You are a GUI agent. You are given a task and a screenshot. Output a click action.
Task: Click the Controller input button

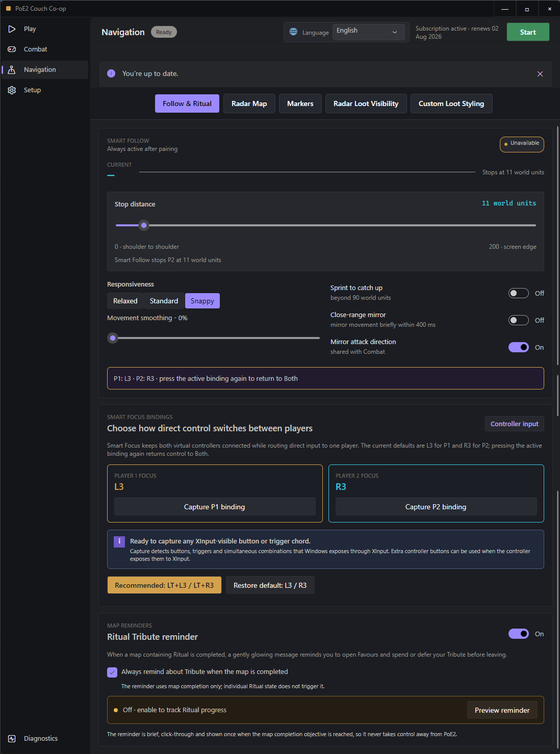[515, 424]
